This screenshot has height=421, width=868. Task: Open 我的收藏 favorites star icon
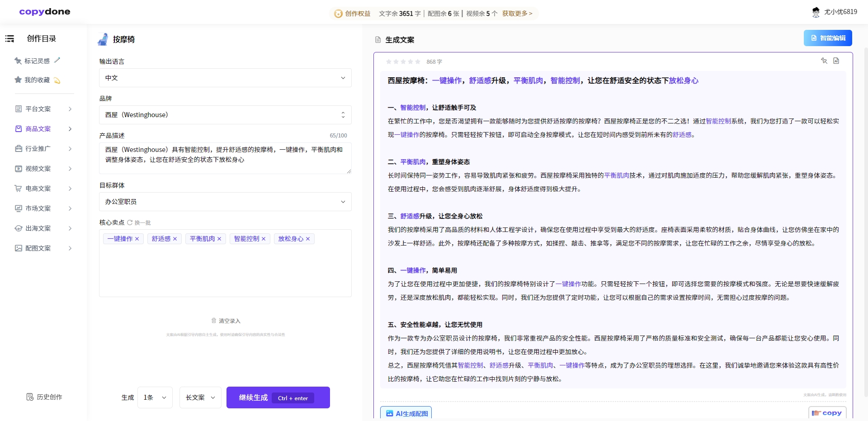tap(18, 80)
